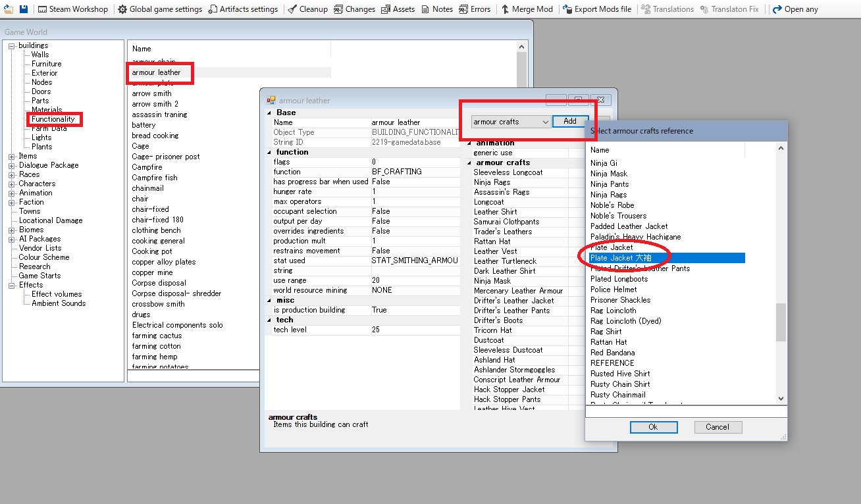Expand the Races tree node

point(12,174)
